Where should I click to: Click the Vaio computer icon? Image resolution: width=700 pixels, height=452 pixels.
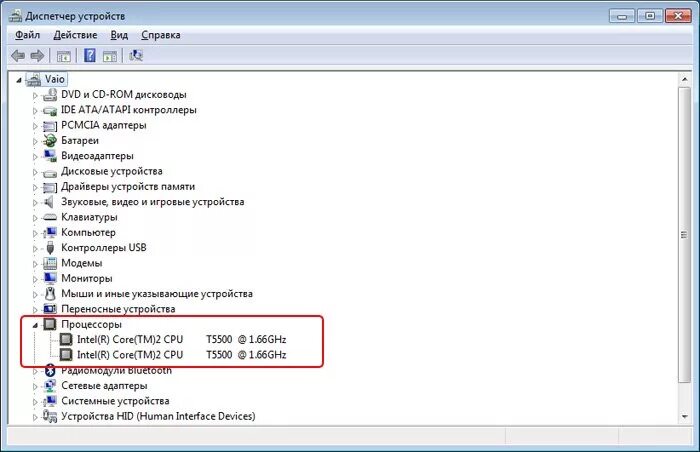(x=34, y=80)
